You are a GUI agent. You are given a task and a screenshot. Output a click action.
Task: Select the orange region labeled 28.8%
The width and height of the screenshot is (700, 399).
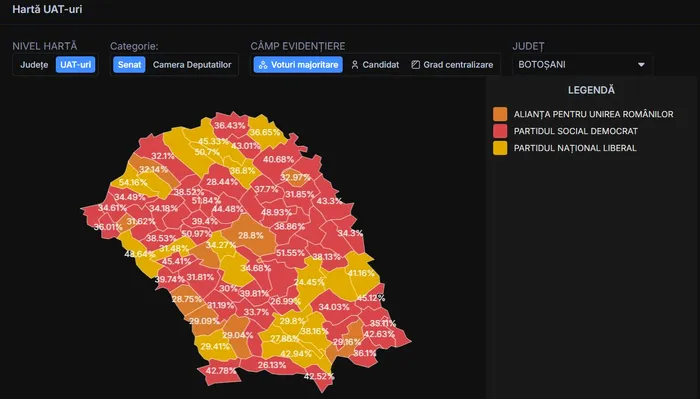[x=250, y=236]
